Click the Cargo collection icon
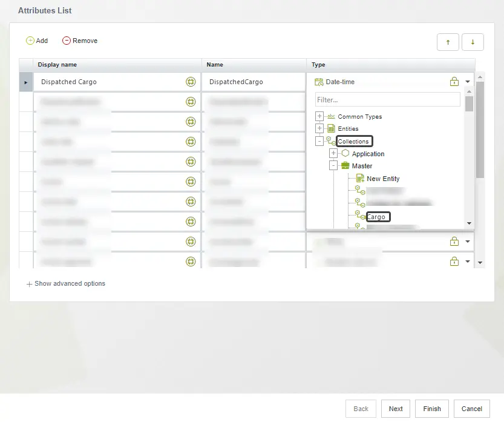 click(360, 216)
